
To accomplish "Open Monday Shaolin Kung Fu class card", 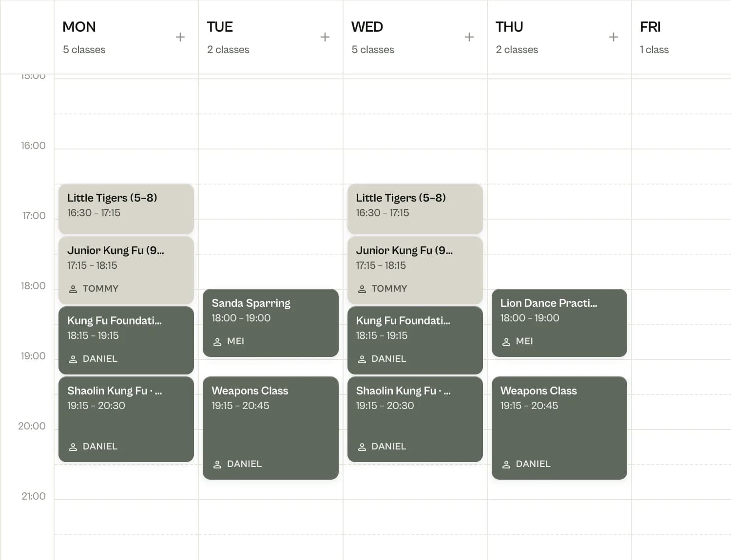I will (126, 419).
